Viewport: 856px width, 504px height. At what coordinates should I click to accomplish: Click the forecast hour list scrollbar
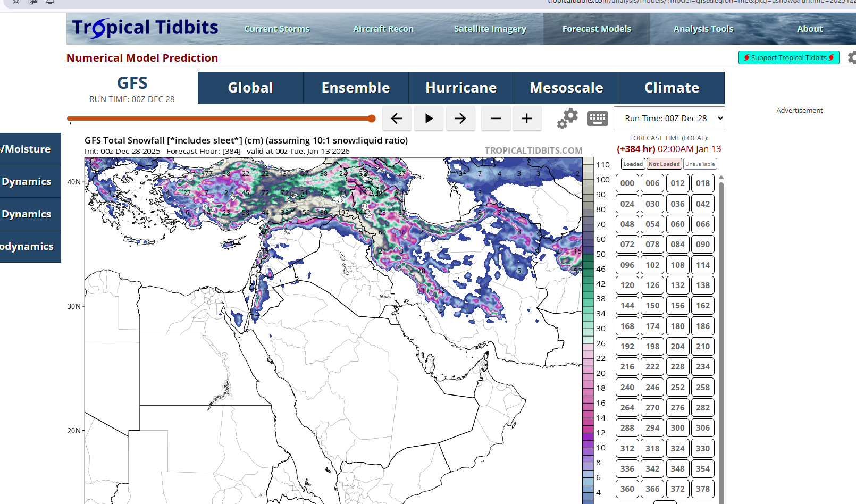click(x=721, y=340)
